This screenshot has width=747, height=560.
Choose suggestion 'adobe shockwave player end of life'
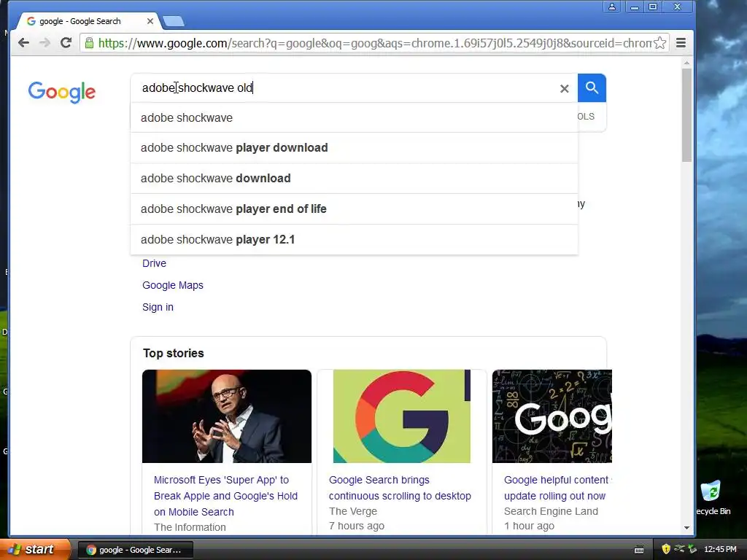tap(354, 209)
